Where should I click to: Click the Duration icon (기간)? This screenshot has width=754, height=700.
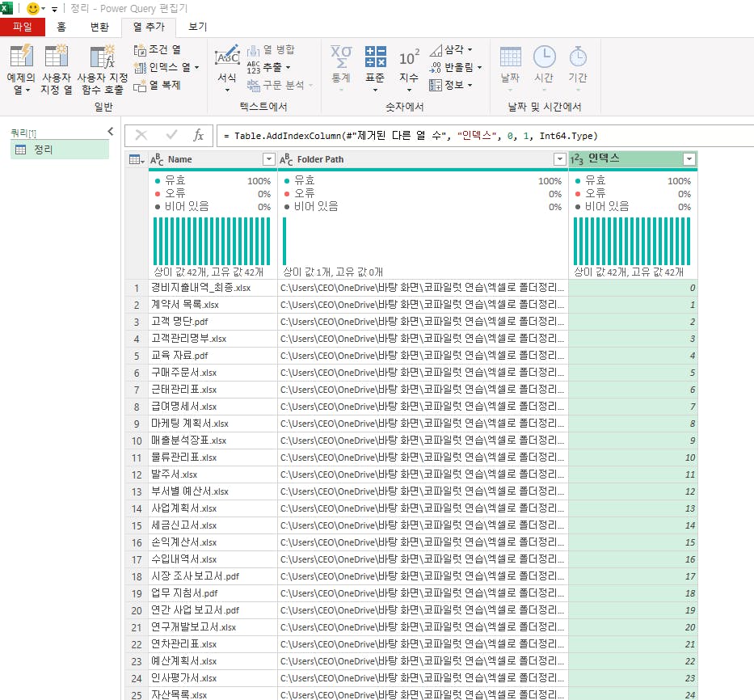pos(578,57)
